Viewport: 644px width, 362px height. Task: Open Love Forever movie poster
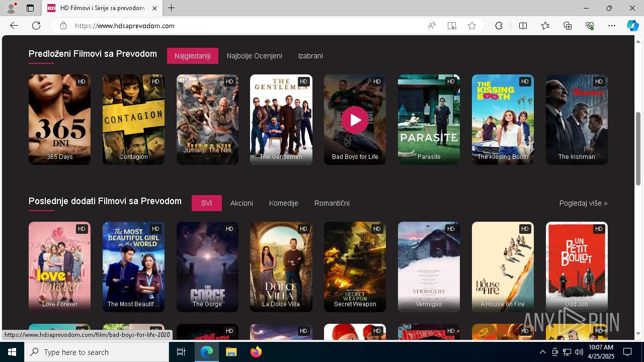[x=59, y=267]
